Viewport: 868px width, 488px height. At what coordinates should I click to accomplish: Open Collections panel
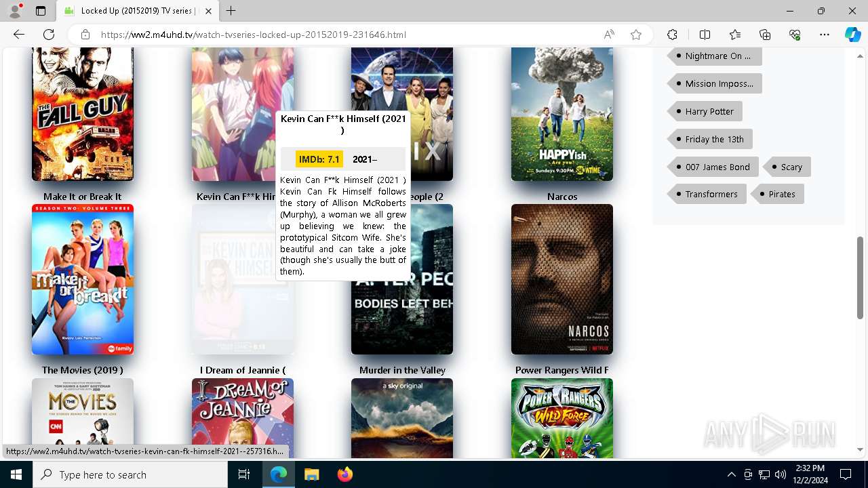[765, 35]
